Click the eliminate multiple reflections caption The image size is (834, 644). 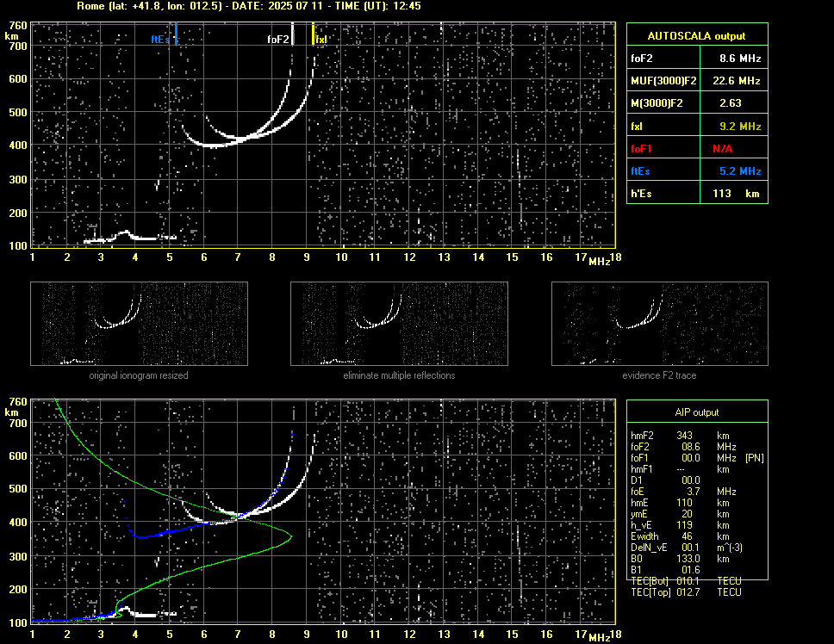[399, 375]
